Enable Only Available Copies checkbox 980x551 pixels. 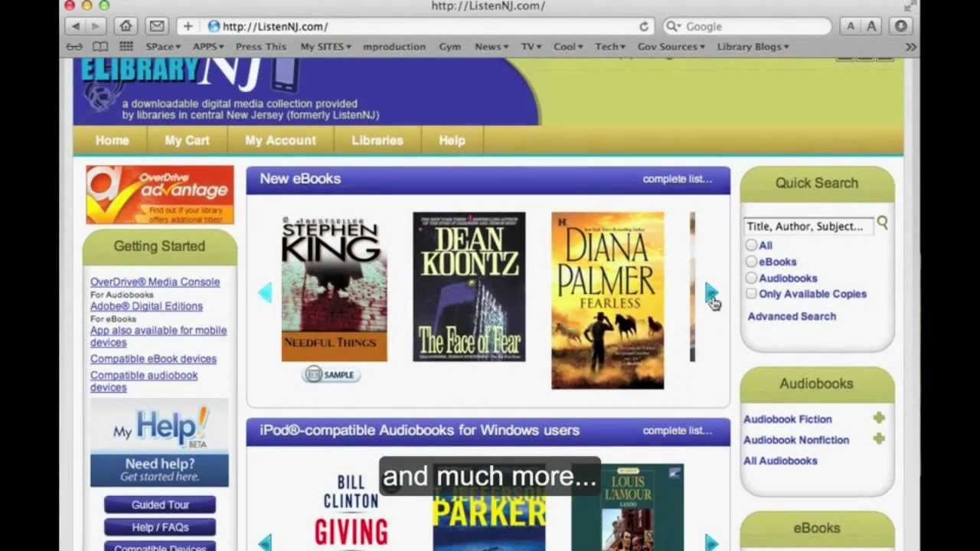[x=751, y=294]
